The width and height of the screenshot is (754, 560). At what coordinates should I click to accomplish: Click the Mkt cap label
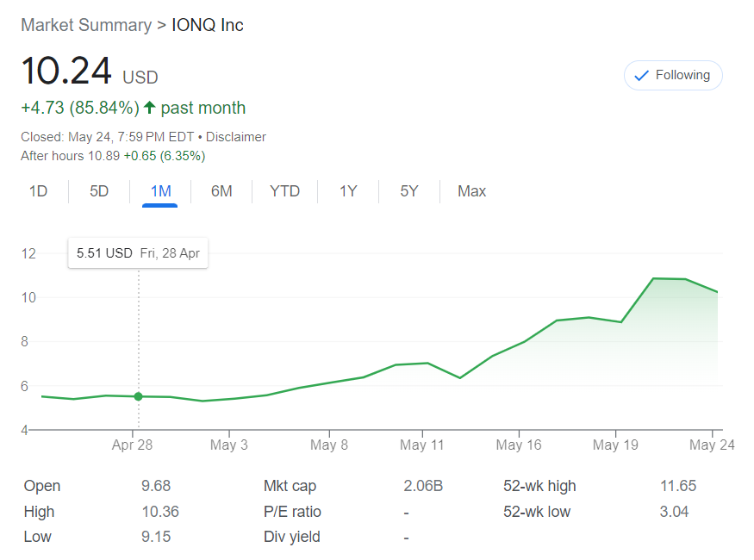pos(290,486)
